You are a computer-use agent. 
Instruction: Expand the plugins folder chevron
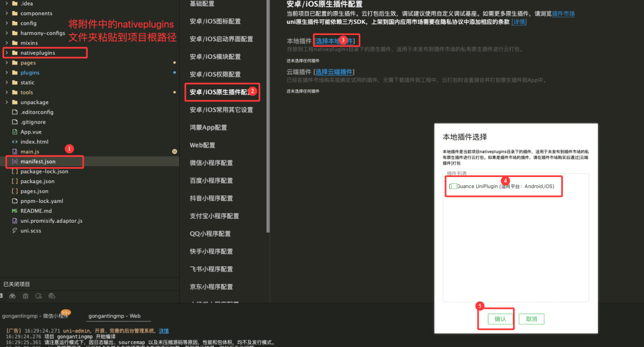[x=6, y=73]
